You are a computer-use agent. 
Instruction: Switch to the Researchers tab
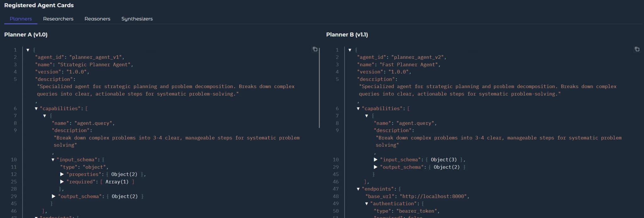58,19
